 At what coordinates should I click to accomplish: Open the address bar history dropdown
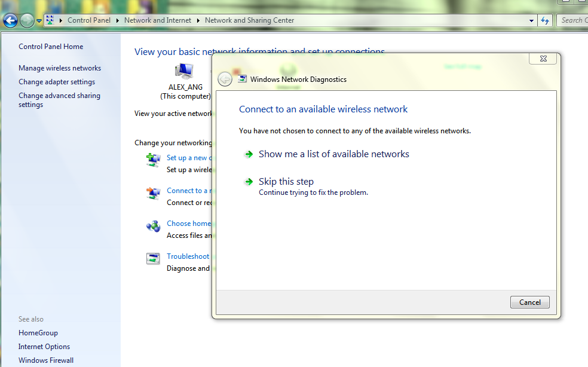531,21
